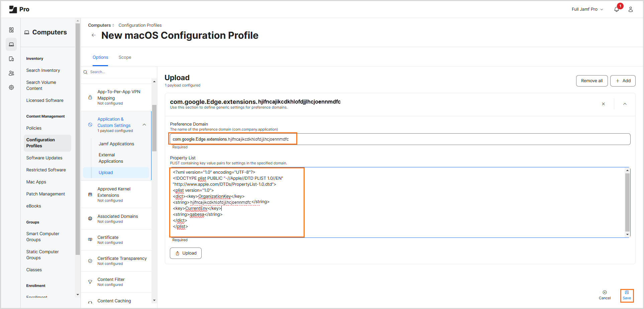Open Static Computer Groups in sidebar
This screenshot has height=309, width=644.
[x=42, y=255]
